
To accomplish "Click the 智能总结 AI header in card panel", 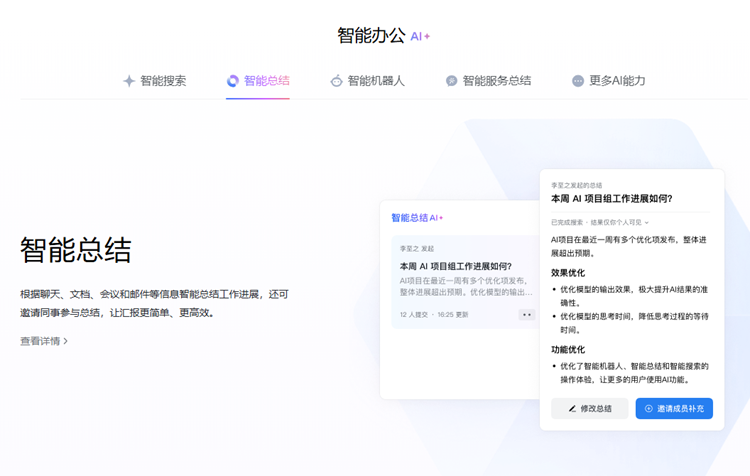I will click(x=417, y=217).
